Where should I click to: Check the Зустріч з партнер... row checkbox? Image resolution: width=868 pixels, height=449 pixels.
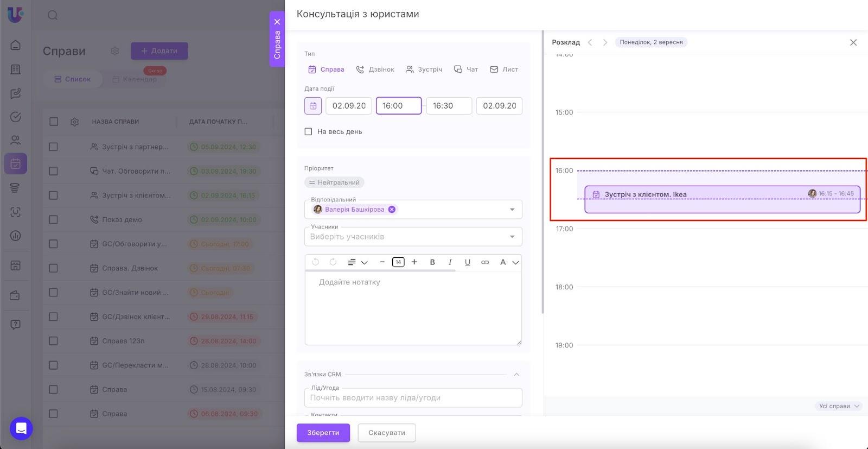click(53, 147)
